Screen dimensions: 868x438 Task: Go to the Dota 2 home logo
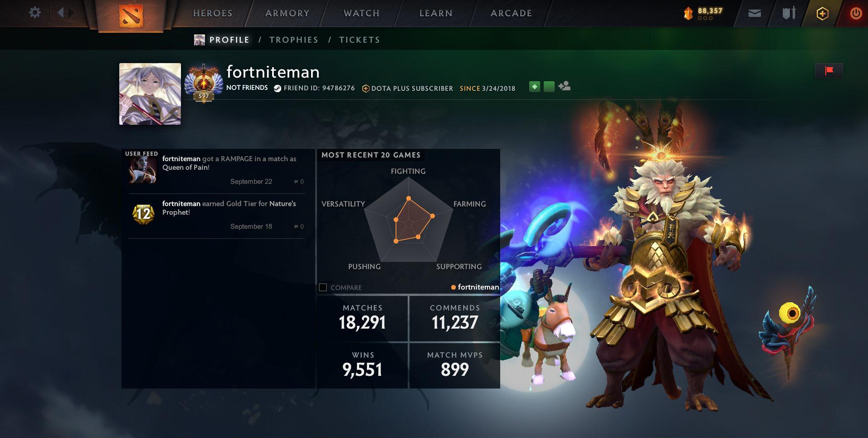click(x=131, y=15)
